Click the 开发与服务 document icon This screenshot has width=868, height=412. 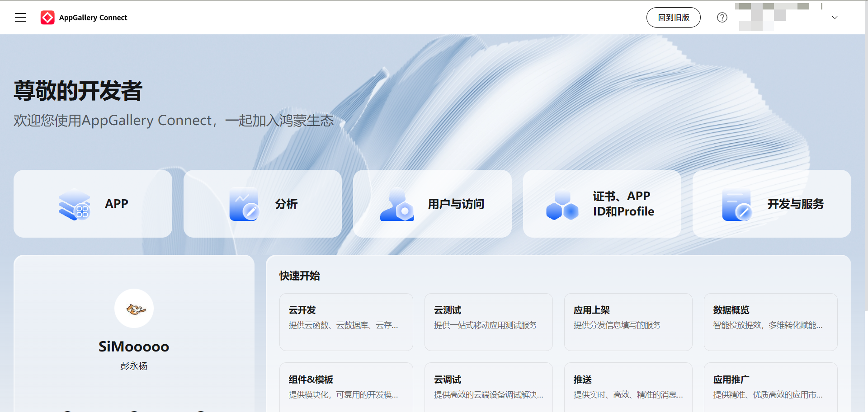[737, 205]
